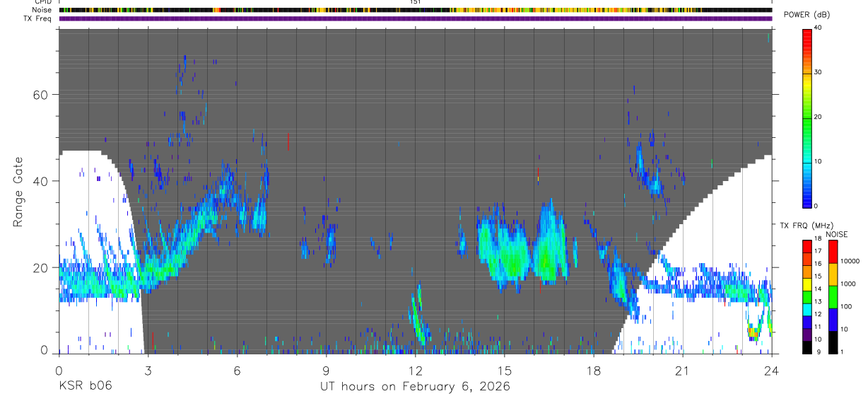Click the NOISE color scale bar

point(833,296)
